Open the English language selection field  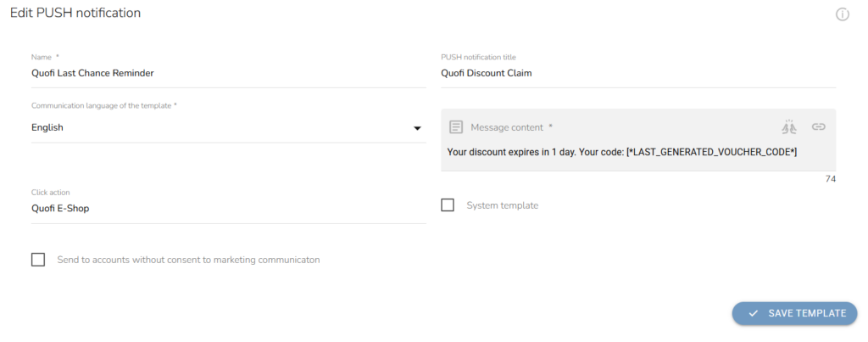tap(229, 127)
